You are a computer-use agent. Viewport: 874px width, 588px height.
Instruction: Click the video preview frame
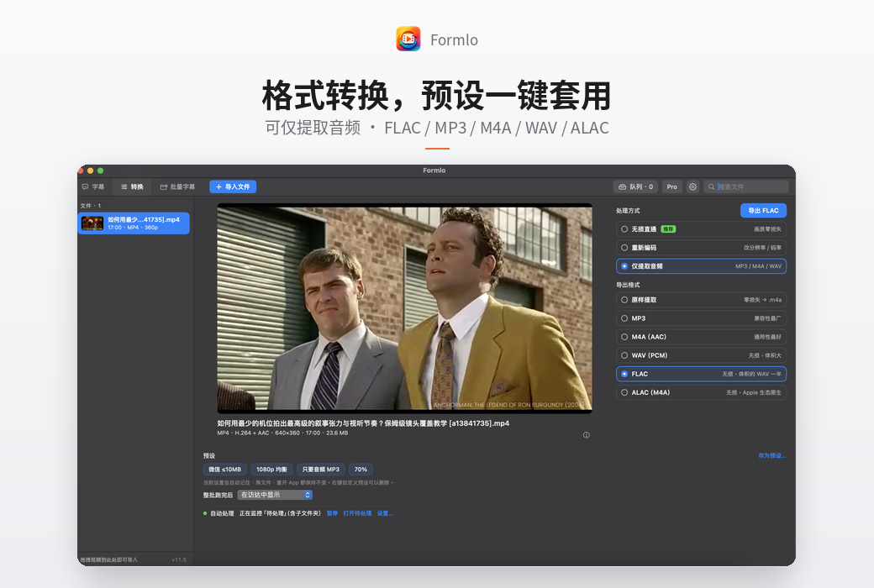[405, 308]
